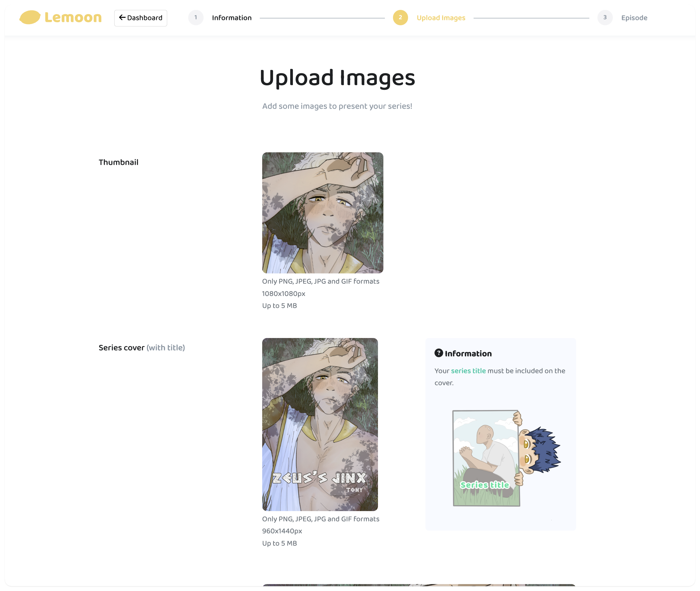Click the 'Series cover (with title)' label
700x591 pixels.
(x=142, y=348)
